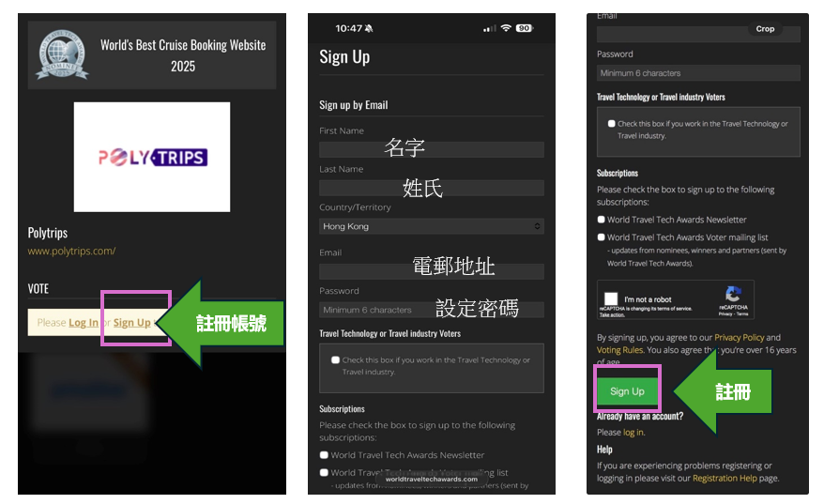Click the Log In link
Image resolution: width=824 pixels, height=504 pixels.
(x=83, y=323)
